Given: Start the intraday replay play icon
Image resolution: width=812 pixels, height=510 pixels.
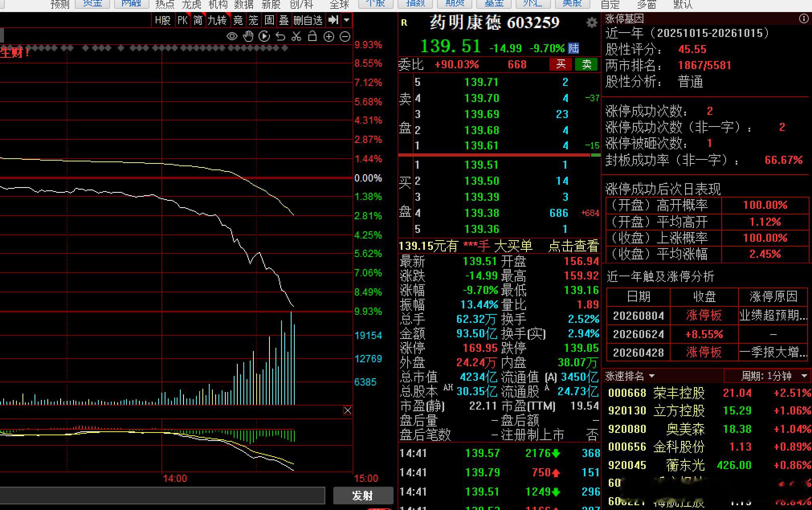Looking at the screenshot, I should (264, 37).
